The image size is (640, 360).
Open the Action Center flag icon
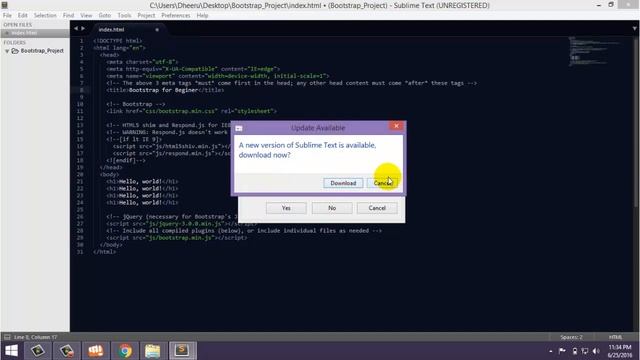click(x=562, y=351)
